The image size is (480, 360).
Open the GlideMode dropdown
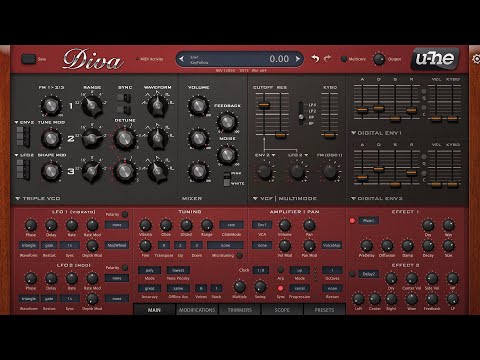tap(231, 225)
